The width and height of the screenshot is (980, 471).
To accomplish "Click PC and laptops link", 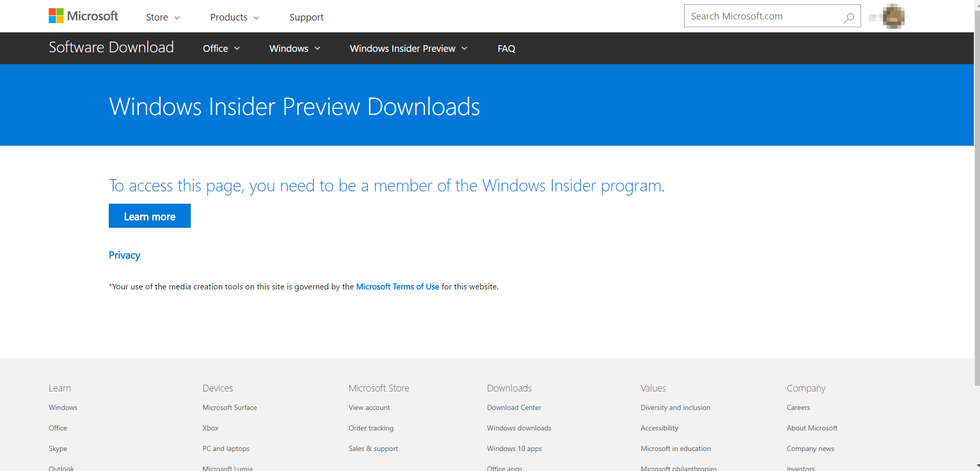I will (226, 448).
